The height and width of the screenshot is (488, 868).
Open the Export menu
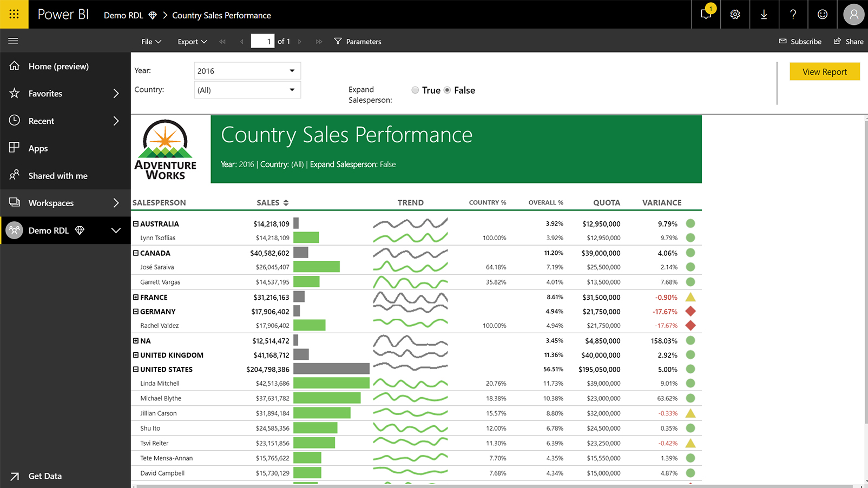[192, 41]
